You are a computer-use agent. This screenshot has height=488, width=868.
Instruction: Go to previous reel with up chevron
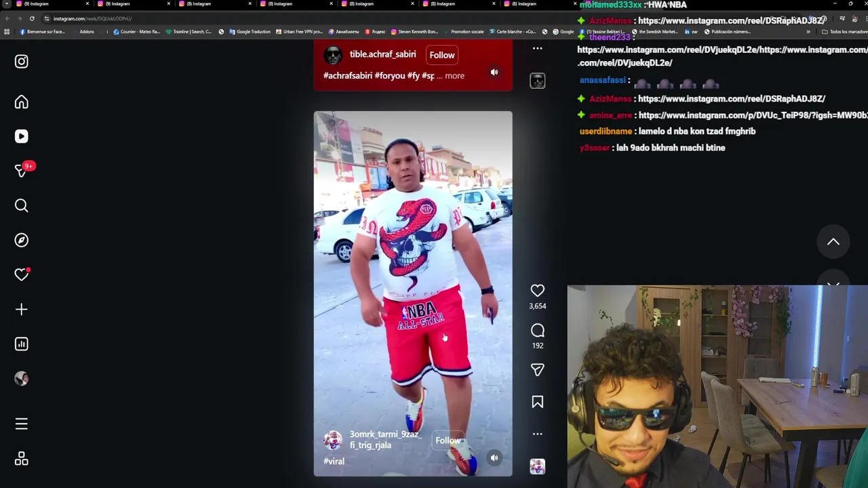pyautogui.click(x=833, y=242)
